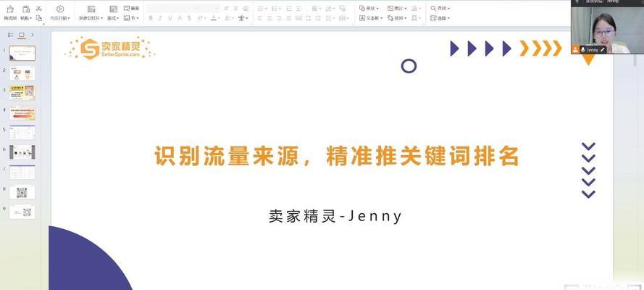Decrease font size
The height and width of the screenshot is (290, 644).
[x=235, y=8]
